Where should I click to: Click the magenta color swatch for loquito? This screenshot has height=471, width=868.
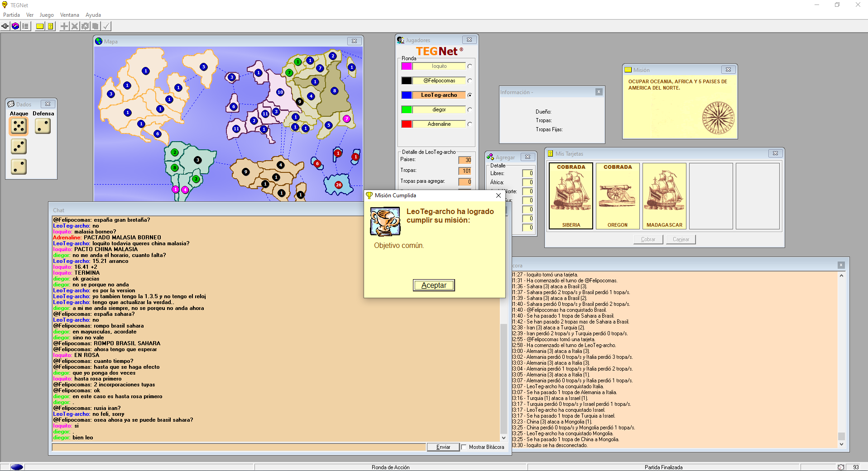point(407,67)
